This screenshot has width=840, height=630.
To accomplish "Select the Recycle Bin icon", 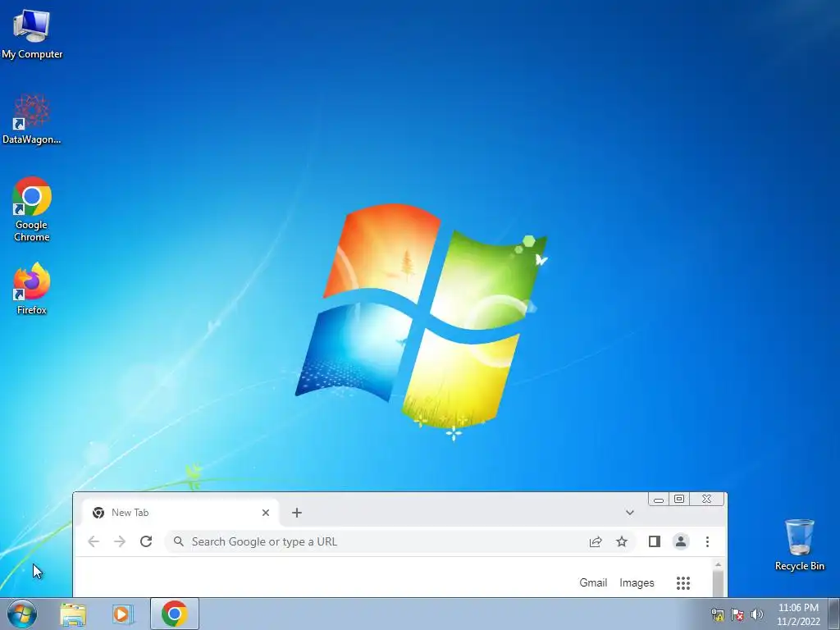I will tap(799, 545).
